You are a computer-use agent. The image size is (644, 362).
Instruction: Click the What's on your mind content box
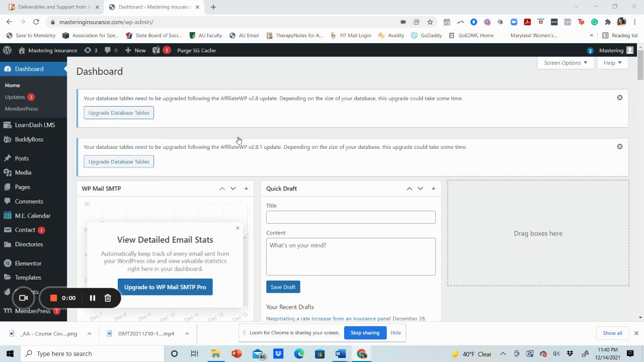pyautogui.click(x=351, y=256)
